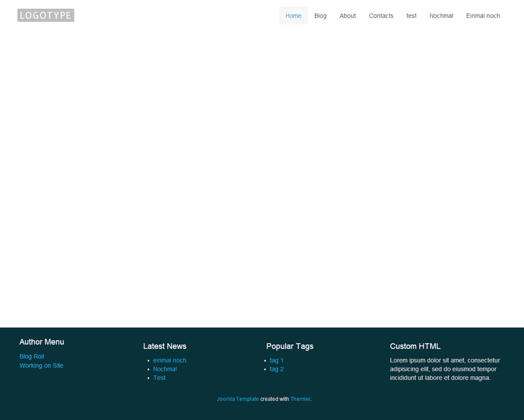
Task: Open tag 2 in the Popular Tags list
Action: click(277, 369)
